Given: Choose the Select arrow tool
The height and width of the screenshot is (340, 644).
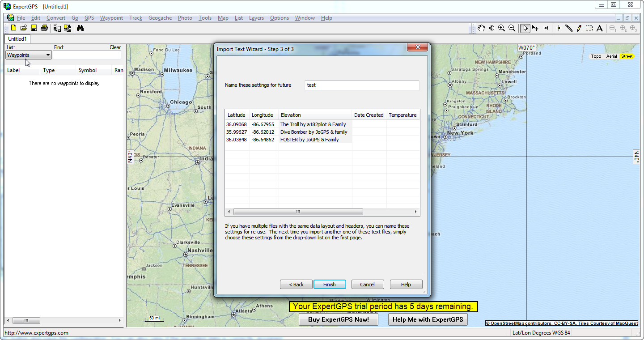Looking at the screenshot, I should (525, 28).
